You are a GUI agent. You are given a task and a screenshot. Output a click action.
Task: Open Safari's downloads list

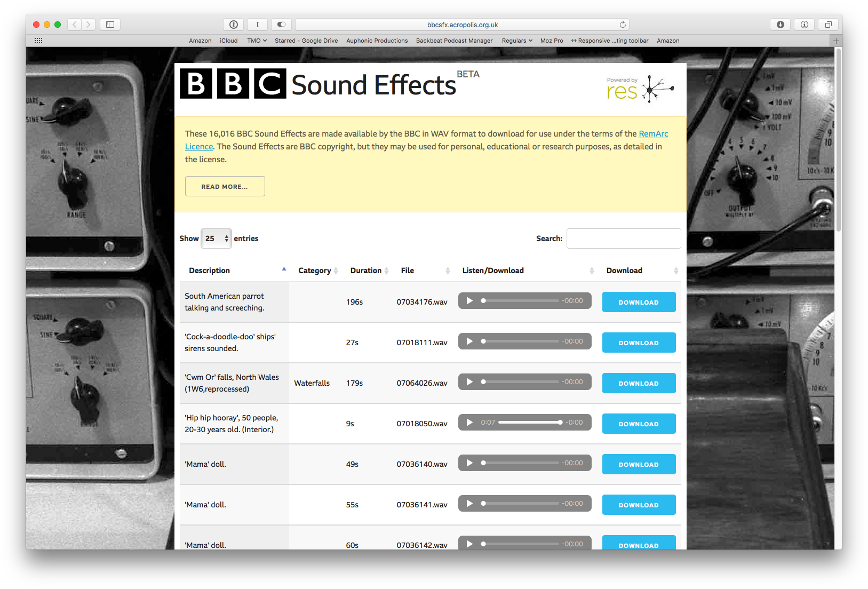pos(780,24)
